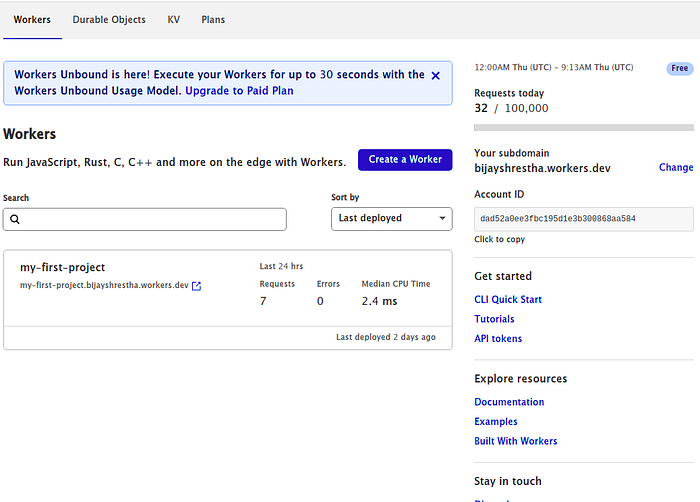Click the Last deployed 2 days ago text
The height and width of the screenshot is (502, 700).
tap(386, 337)
